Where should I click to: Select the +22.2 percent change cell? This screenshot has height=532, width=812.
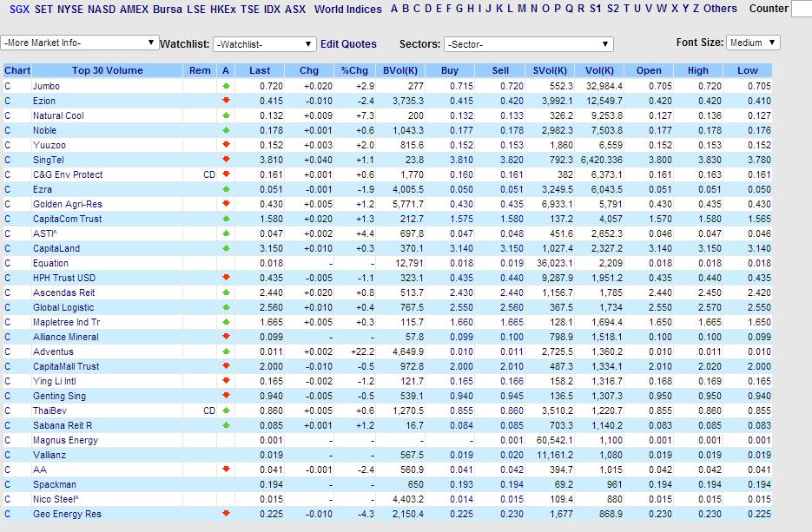pyautogui.click(x=362, y=351)
